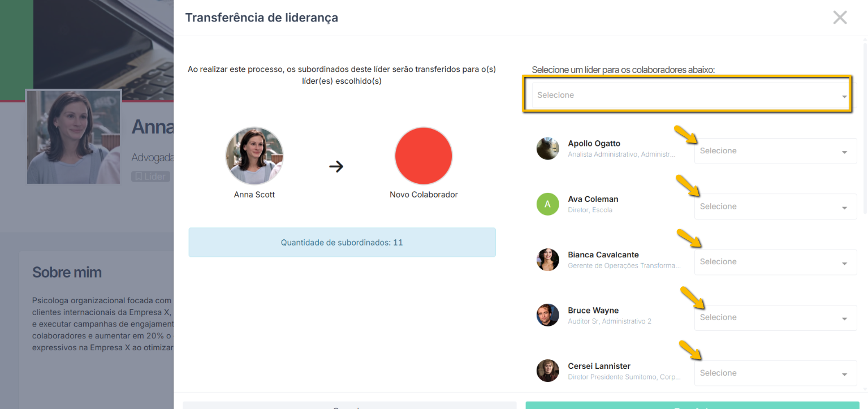
Task: Open leader dropdown for Apollo Ogatto
Action: click(775, 151)
